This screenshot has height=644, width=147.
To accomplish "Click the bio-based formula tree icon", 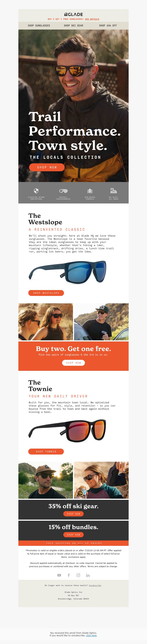I will point(90,191).
